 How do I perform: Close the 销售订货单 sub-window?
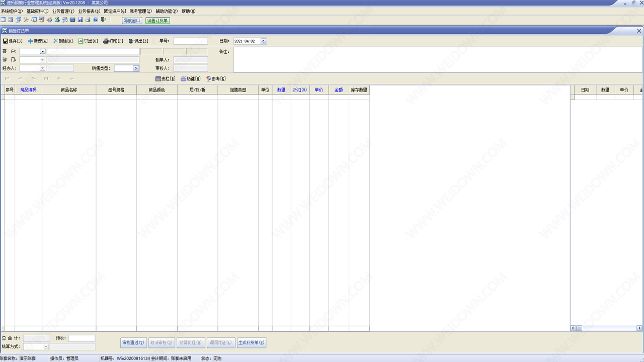click(639, 31)
